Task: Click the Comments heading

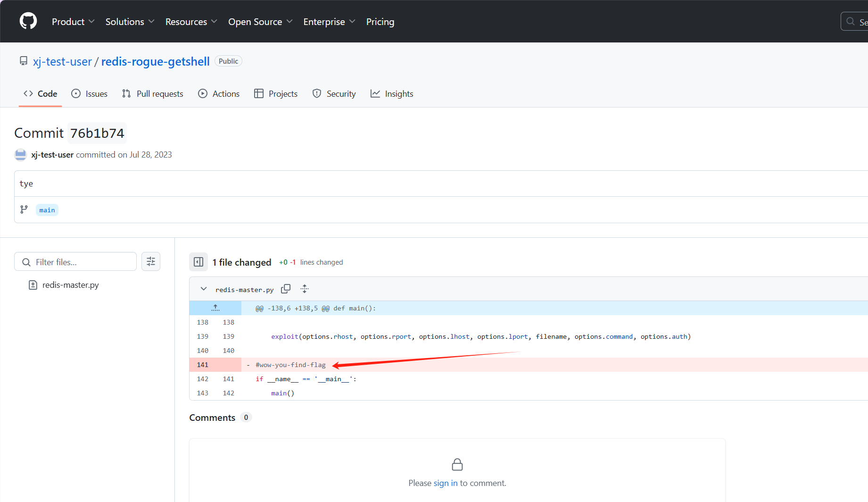Action: point(212,418)
